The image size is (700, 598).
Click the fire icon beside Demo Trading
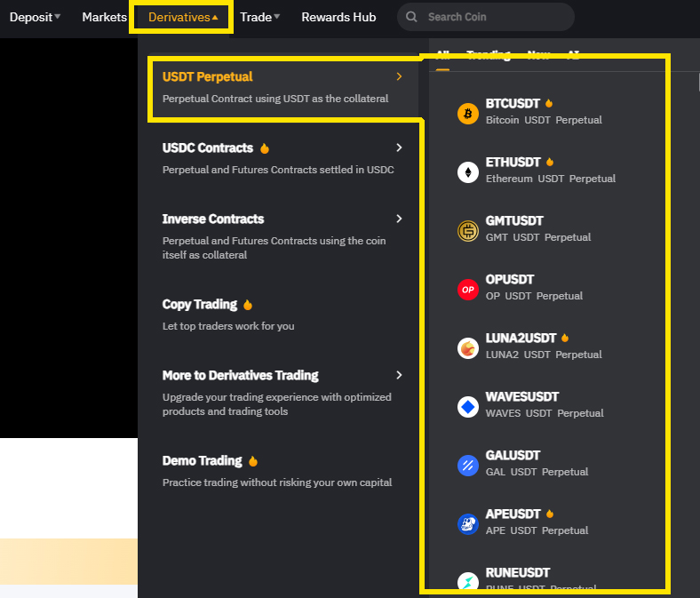[x=252, y=461]
